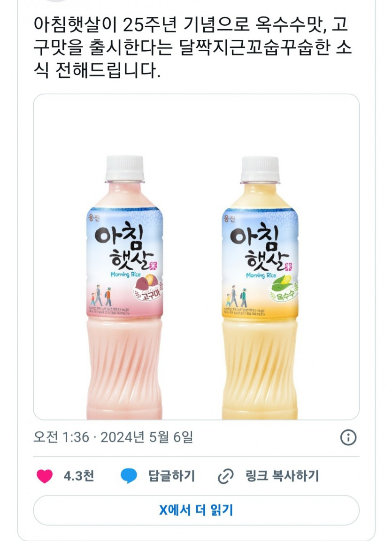Click the 4.3천 likes count
The height and width of the screenshot is (541, 392).
(79, 476)
